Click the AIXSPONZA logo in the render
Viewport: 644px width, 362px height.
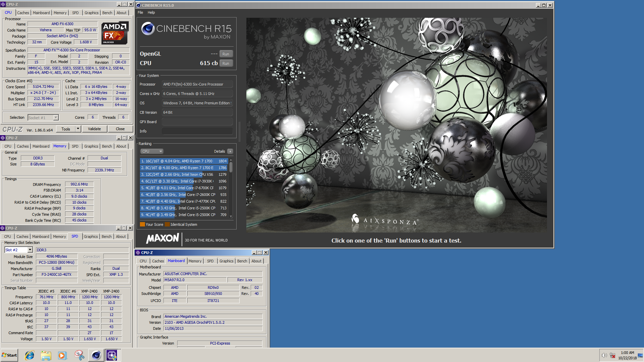pos(385,220)
